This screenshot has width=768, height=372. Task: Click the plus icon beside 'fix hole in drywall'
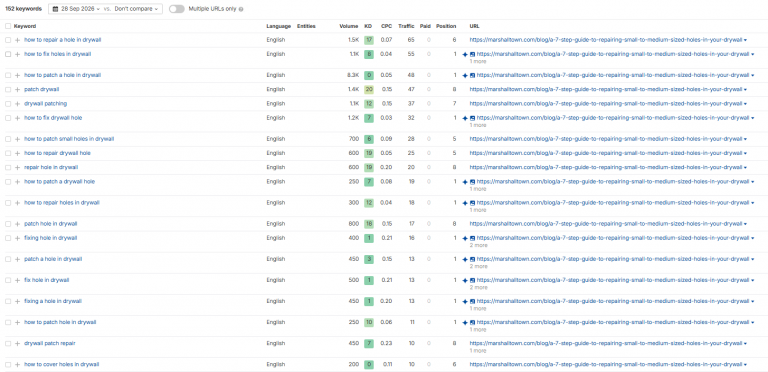point(18,280)
